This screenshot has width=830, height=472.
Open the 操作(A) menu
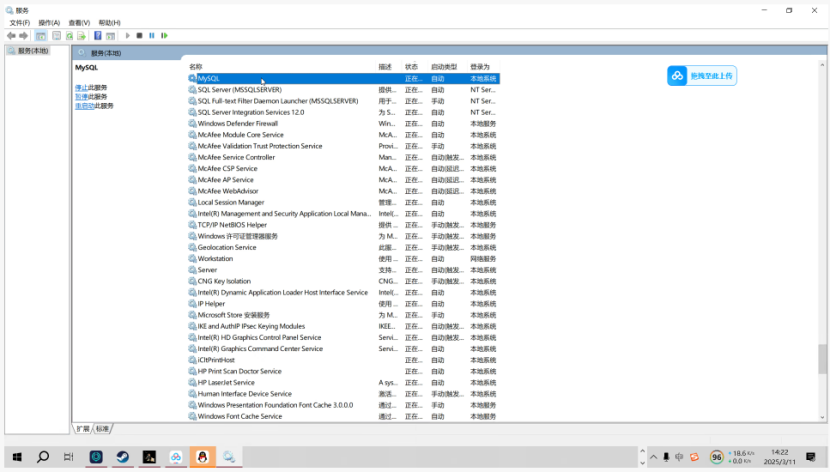[x=49, y=23]
